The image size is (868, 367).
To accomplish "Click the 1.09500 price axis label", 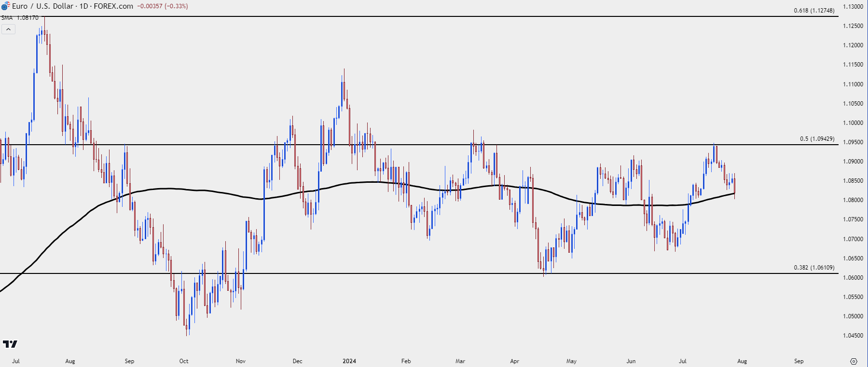I will click(x=853, y=142).
